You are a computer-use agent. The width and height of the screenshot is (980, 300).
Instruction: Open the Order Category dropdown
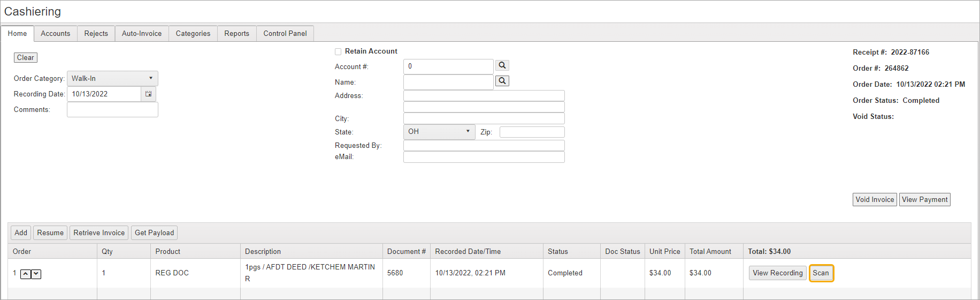[x=112, y=78]
